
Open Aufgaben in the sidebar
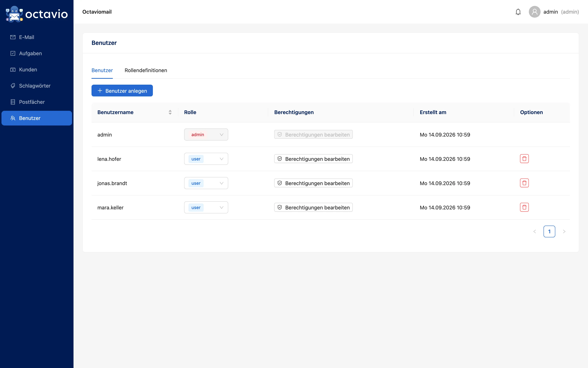(x=37, y=53)
